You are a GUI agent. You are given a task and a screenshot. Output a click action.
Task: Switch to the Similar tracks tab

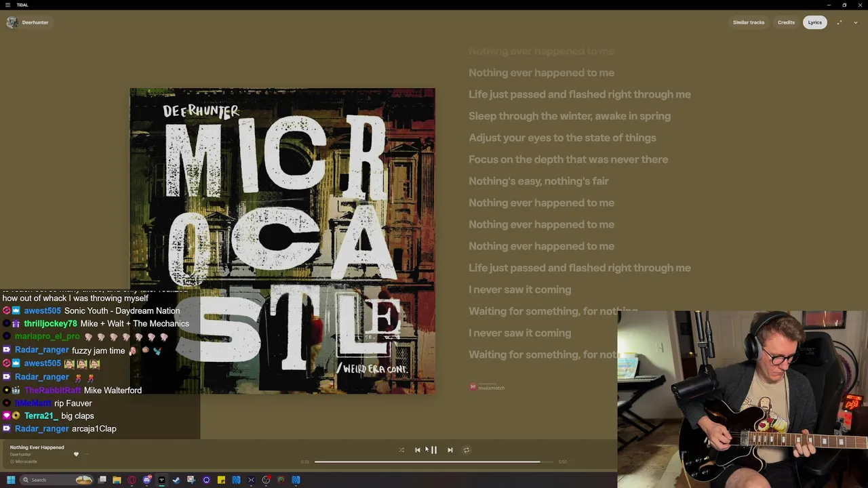click(x=749, y=22)
